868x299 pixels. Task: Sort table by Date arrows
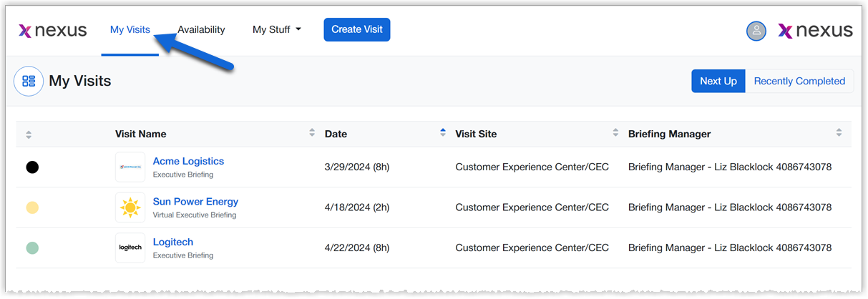(443, 133)
